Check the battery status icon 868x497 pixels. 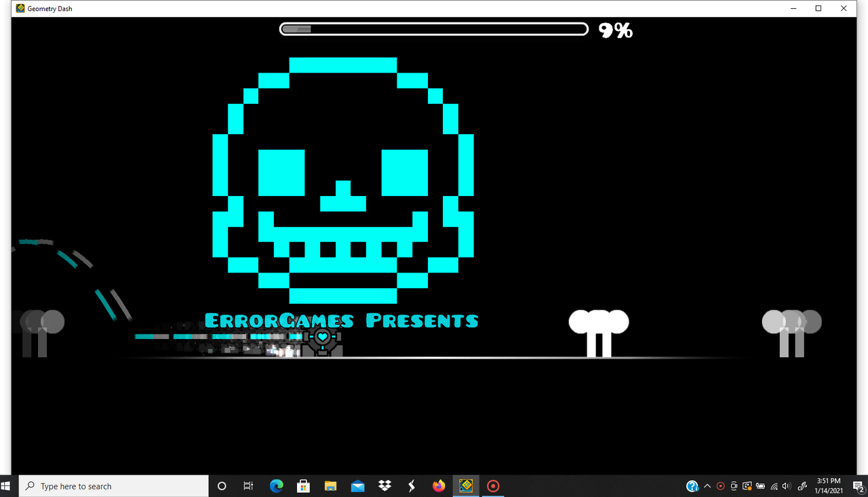coord(760,486)
